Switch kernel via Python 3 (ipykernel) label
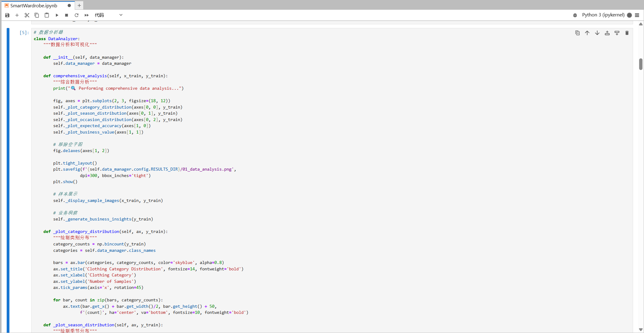The image size is (644, 333). coord(603,15)
